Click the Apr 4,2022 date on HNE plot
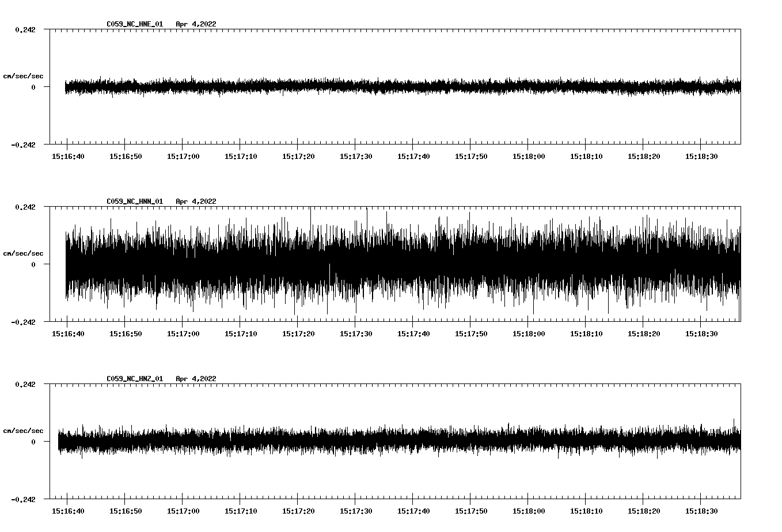Screen dimensions: 782x532 click(196, 24)
